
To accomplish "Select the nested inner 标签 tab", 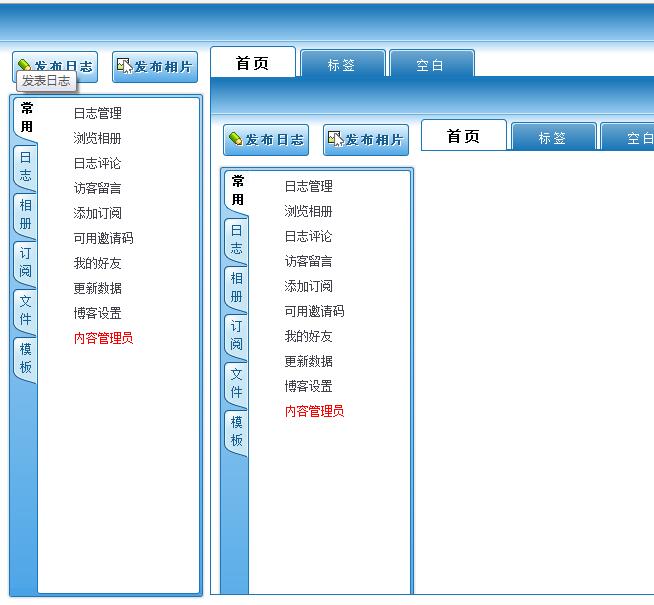I will click(552, 138).
